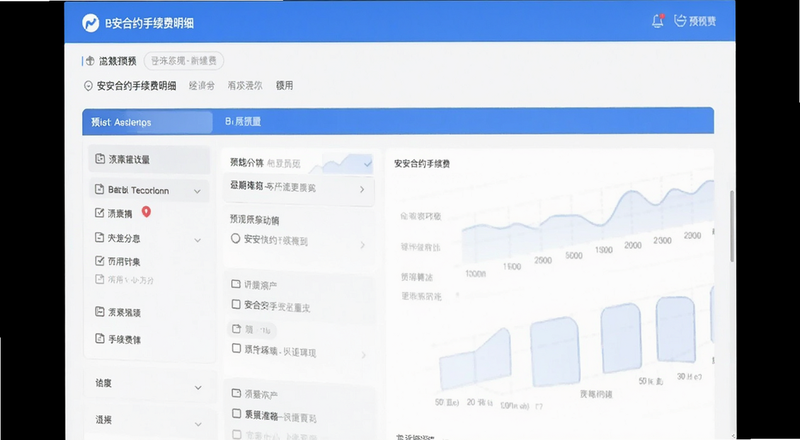The width and height of the screenshot is (800, 440).
Task: Switch to the Bi tab in the blue bar
Action: (243, 121)
